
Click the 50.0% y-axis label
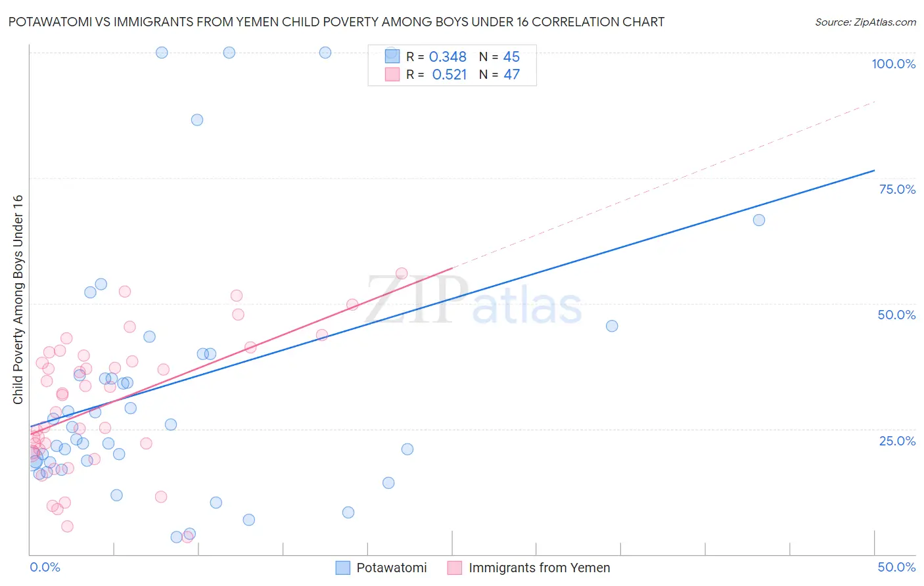[897, 315]
